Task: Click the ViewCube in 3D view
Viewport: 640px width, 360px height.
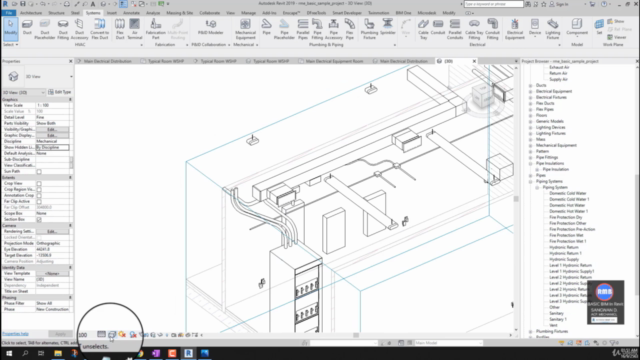Action: [483, 96]
